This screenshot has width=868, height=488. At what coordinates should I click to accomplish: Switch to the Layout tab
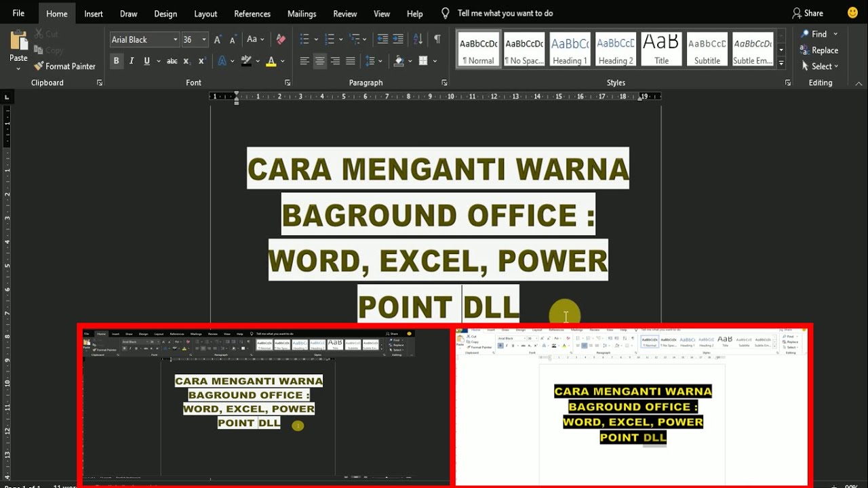click(x=205, y=14)
